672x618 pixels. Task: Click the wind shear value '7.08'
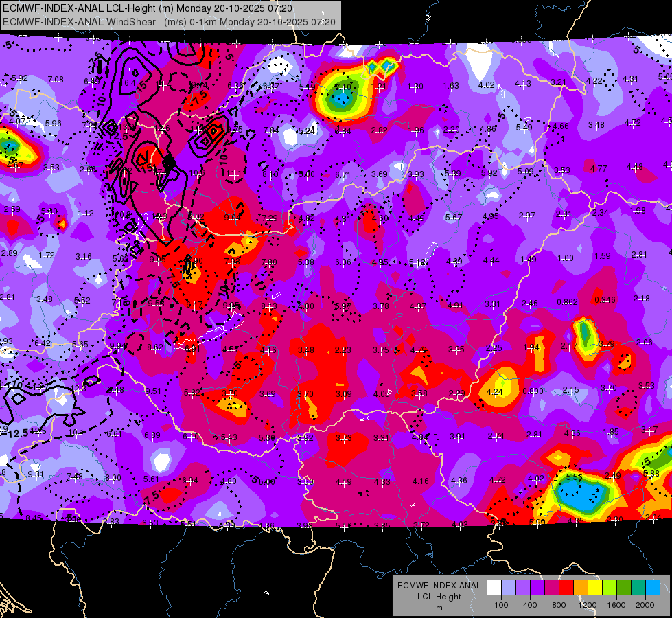tap(56, 80)
